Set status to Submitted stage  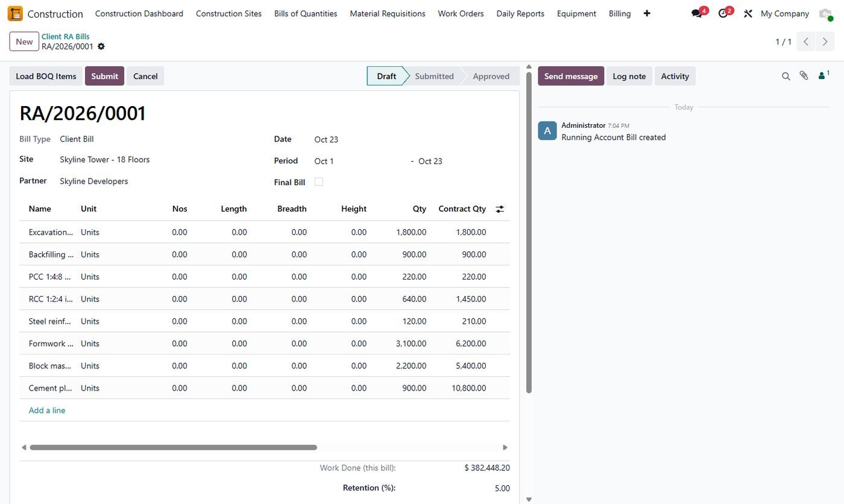click(434, 76)
